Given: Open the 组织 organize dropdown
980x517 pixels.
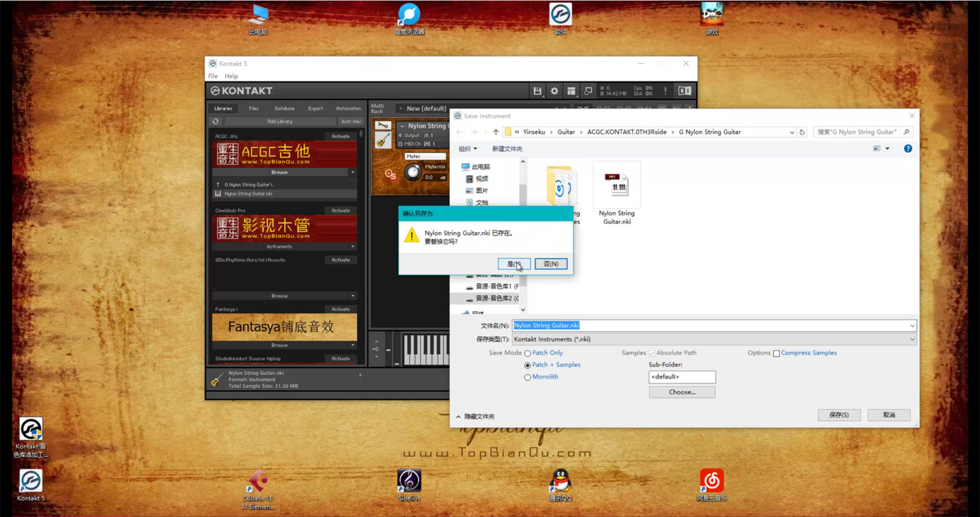Looking at the screenshot, I should click(468, 149).
